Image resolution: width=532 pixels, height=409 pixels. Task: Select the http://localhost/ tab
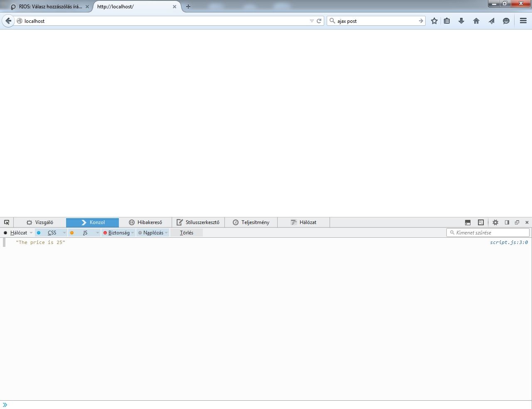coord(137,7)
